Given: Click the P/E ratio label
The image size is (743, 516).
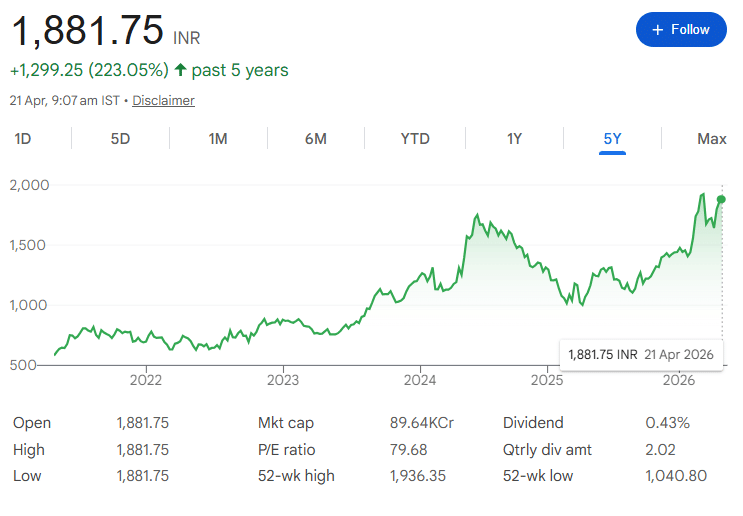Looking at the screenshot, I should coord(287,450).
